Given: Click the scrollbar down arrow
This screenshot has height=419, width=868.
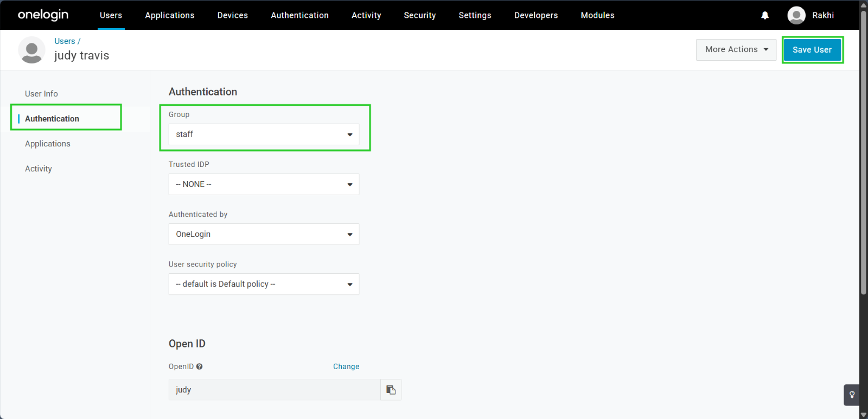Looking at the screenshot, I should click(864, 415).
